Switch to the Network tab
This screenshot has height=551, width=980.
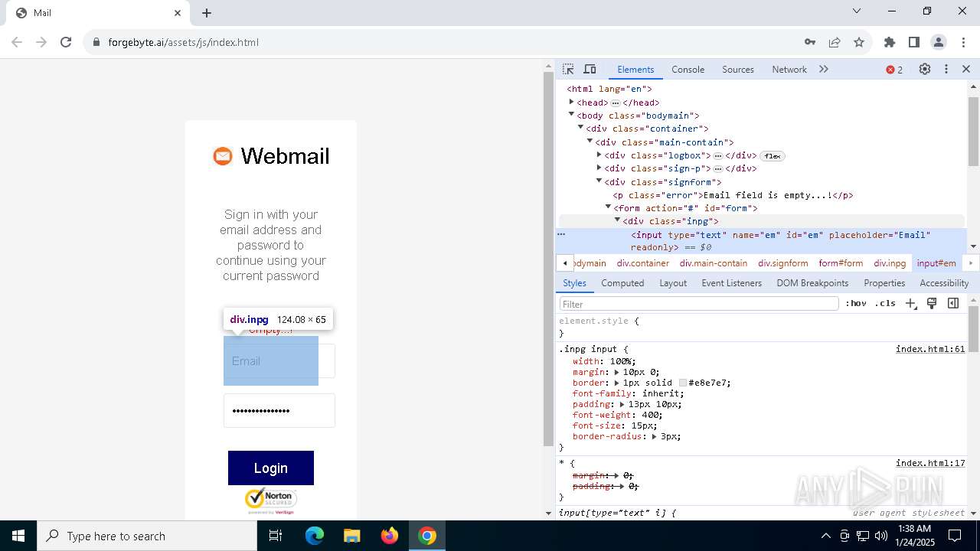[789, 69]
